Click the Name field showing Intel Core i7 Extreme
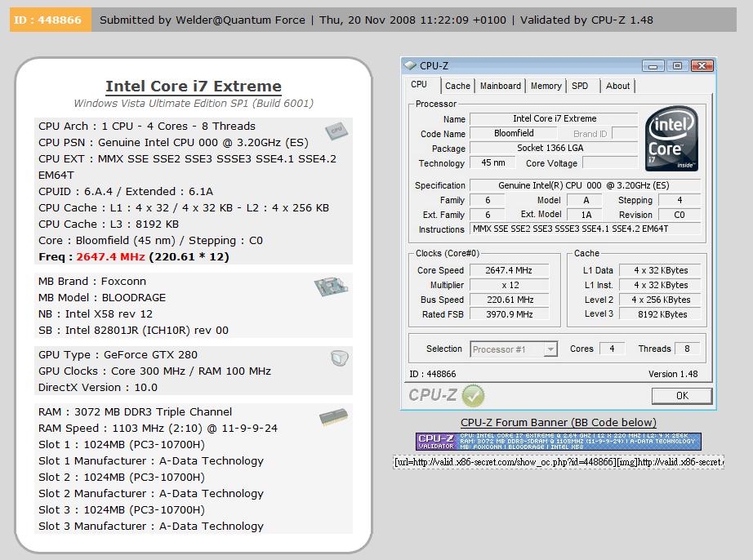 (555, 118)
